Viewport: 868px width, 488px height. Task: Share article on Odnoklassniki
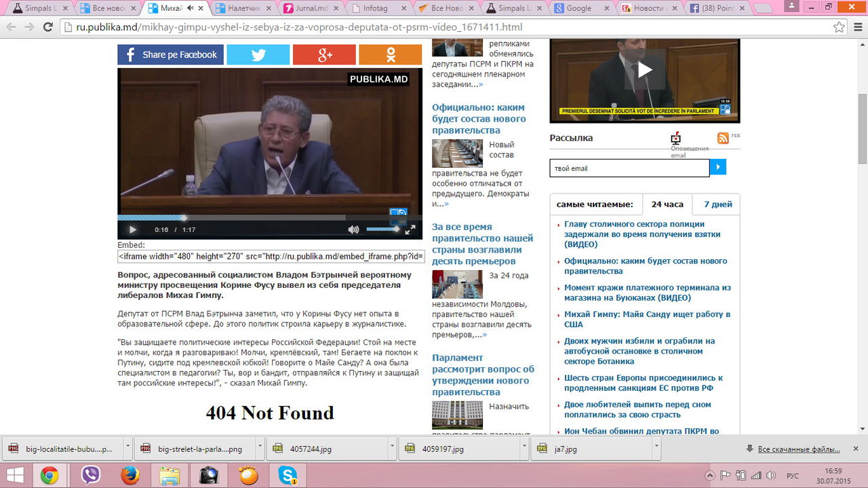[x=390, y=55]
